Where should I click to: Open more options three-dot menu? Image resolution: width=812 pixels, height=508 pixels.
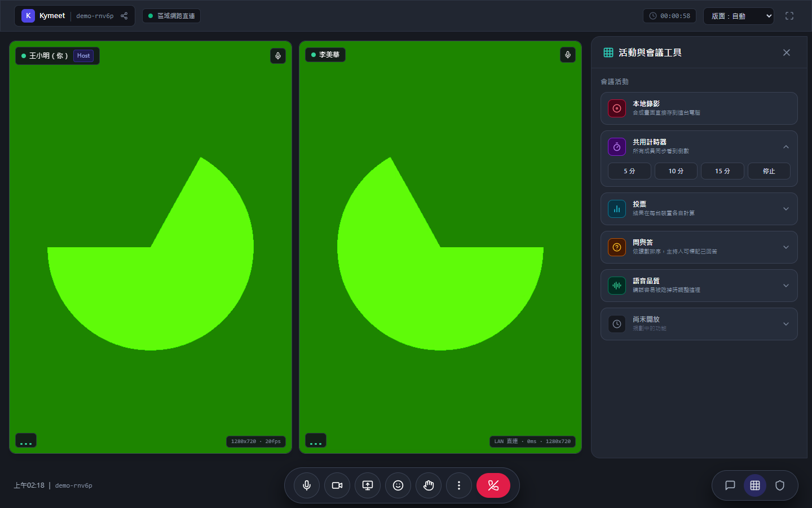tap(459, 485)
